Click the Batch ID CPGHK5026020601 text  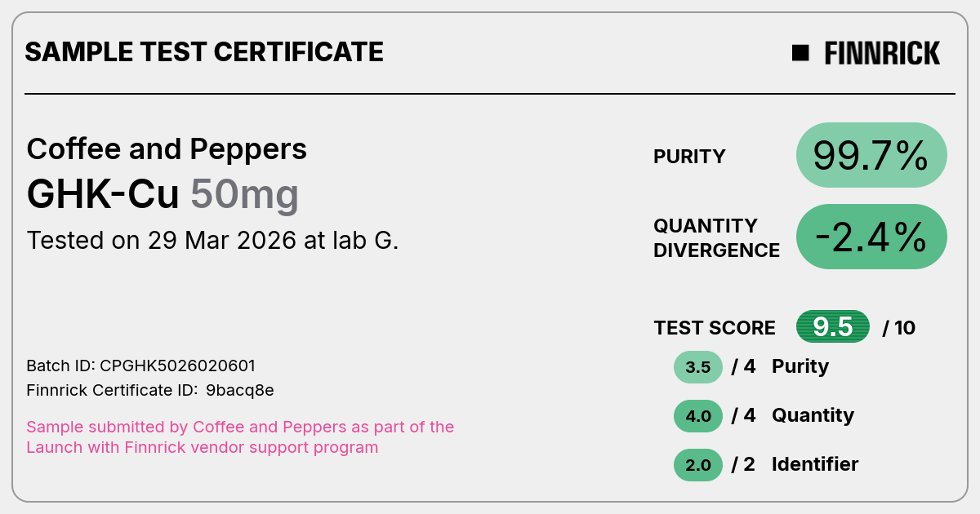[147, 366]
